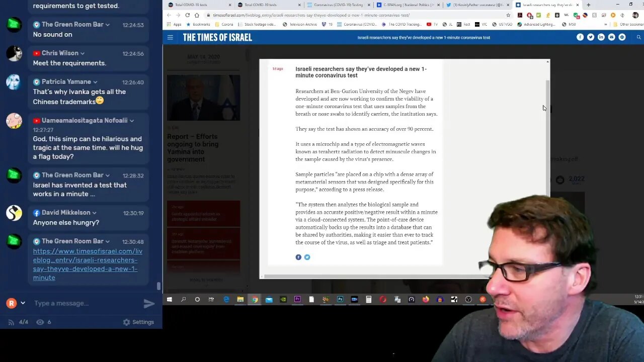This screenshot has height=362, width=644.
Task: Open File Explorer from the taskbar
Action: [x=240, y=299]
